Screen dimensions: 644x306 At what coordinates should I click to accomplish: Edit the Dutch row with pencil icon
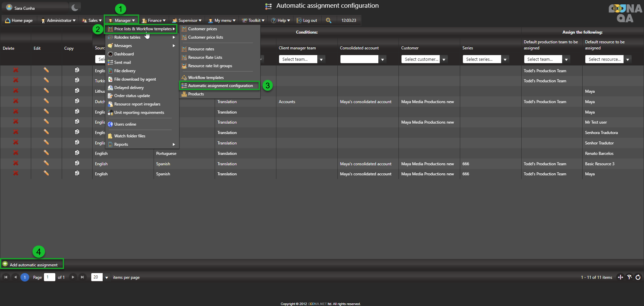click(x=46, y=101)
